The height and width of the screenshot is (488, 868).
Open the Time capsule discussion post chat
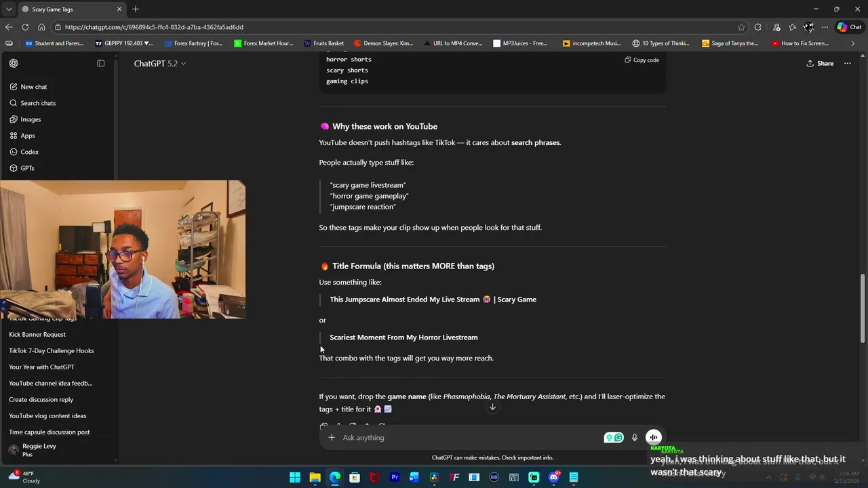50,432
